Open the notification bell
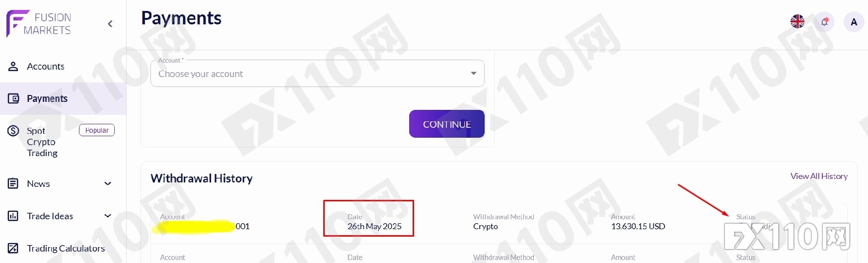This screenshot has width=868, height=263. click(824, 22)
